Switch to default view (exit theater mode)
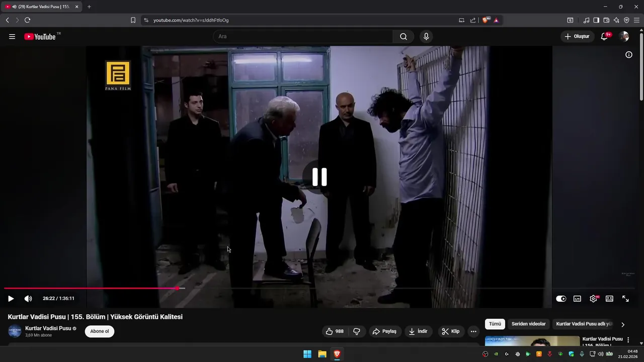The image size is (644, 362). tap(609, 299)
